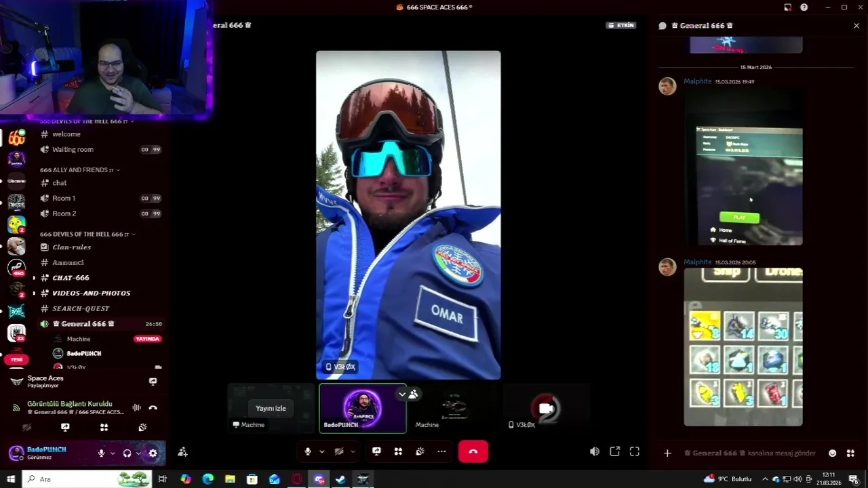Viewport: 868px width, 488px height.
Task: Open Windows Task View
Action: [163, 479]
